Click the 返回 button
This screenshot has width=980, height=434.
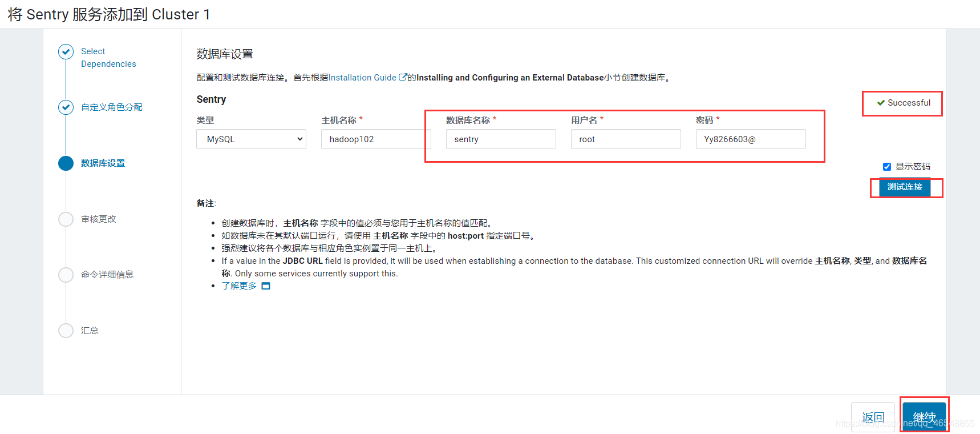click(873, 417)
